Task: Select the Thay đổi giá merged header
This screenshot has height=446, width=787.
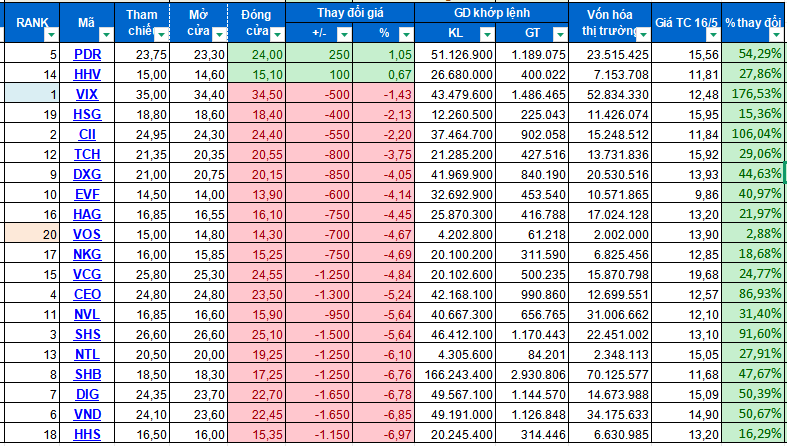Action: click(x=350, y=13)
